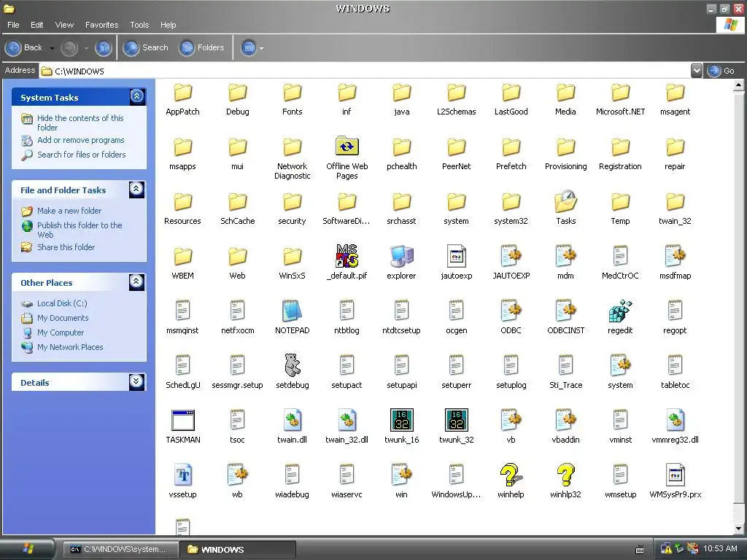Open the Views dropdown button

(252, 47)
